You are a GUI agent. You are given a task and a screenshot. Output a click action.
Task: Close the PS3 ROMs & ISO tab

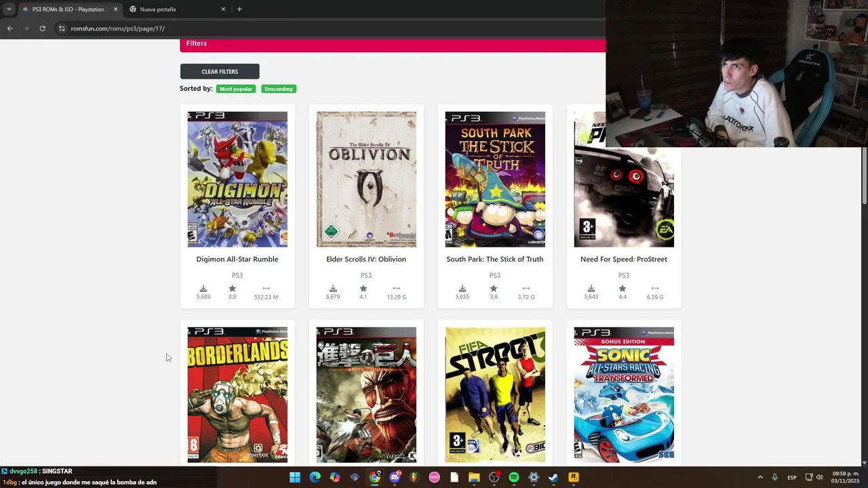(x=115, y=9)
